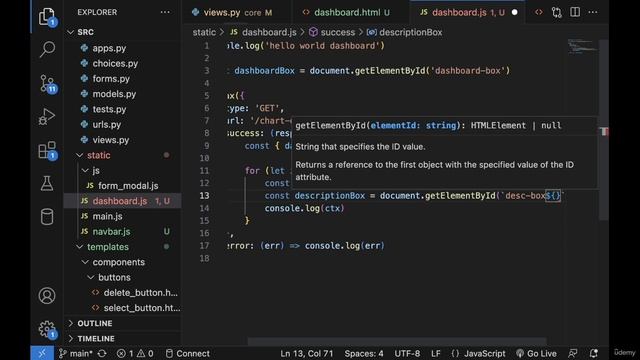640x360 pixels.
Task: Switch the main* git branch
Action: (76, 353)
